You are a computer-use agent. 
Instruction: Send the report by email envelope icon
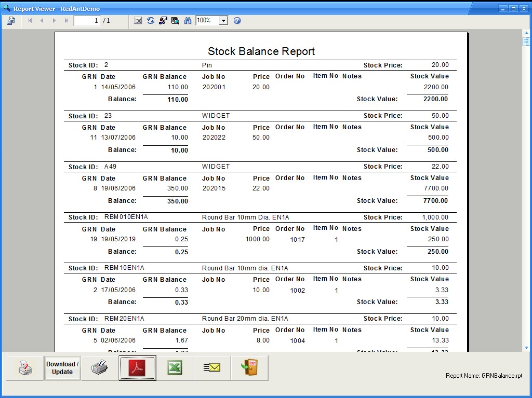pyautogui.click(x=212, y=368)
